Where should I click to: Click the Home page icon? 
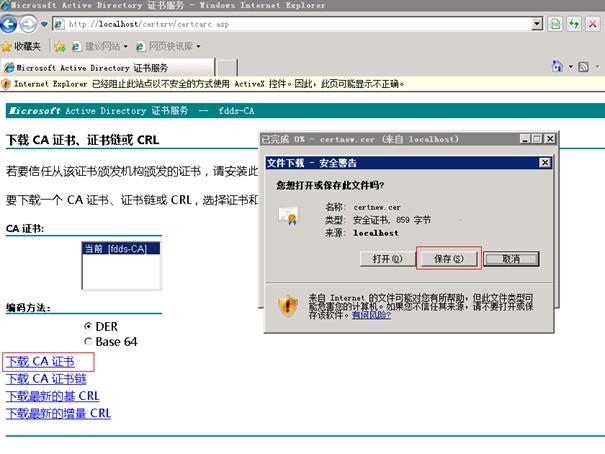tap(557, 66)
